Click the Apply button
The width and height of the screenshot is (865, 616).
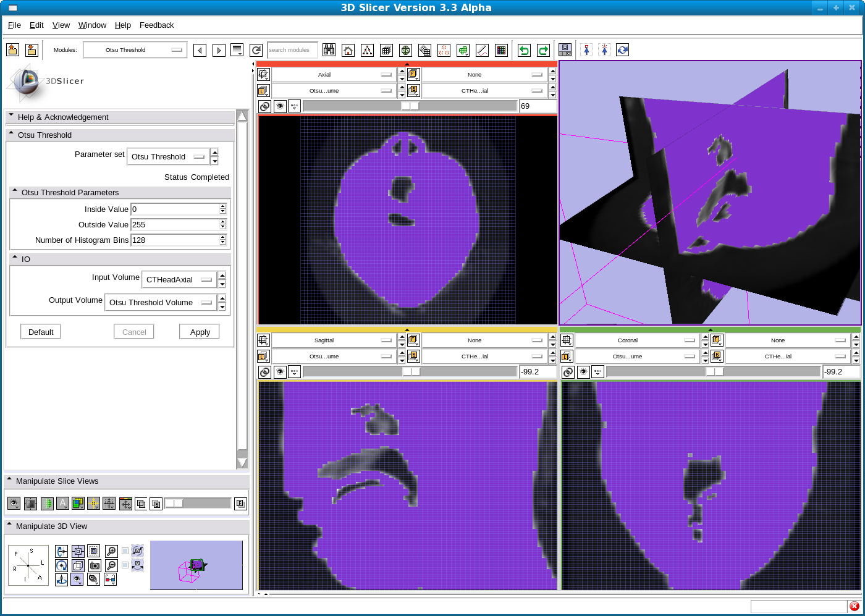[x=200, y=332]
